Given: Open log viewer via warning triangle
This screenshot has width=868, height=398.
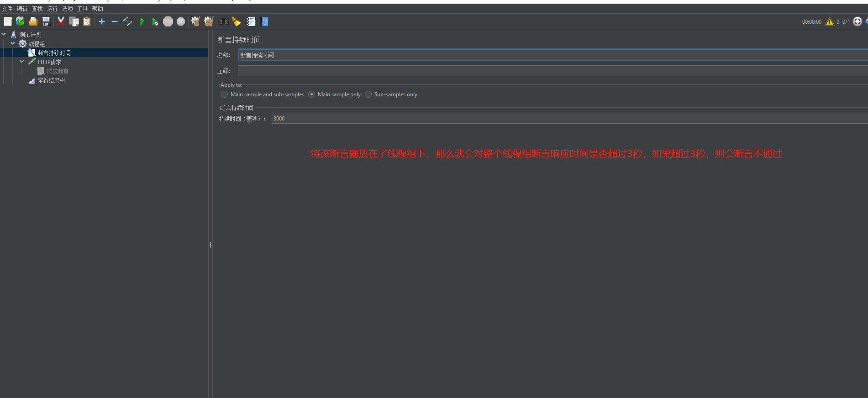Looking at the screenshot, I should click(x=830, y=21).
